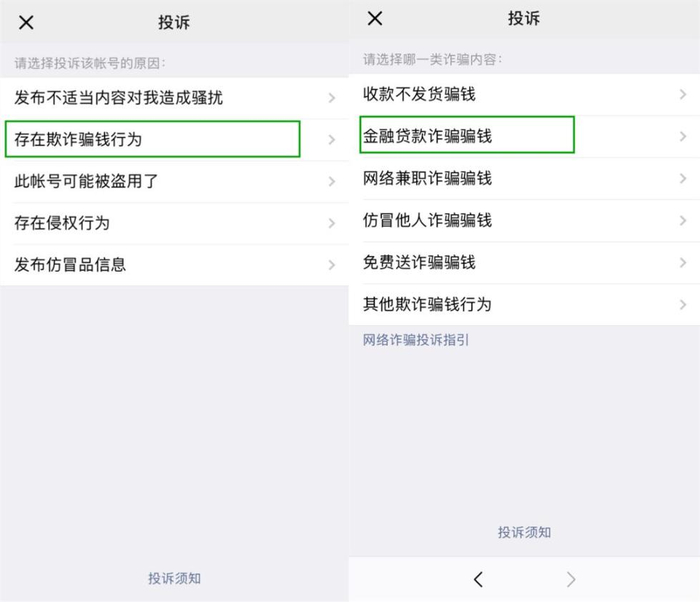Pick 网络兼职诈骗骗钱 fraud type
The width and height of the screenshot is (700, 602).
(x=427, y=179)
